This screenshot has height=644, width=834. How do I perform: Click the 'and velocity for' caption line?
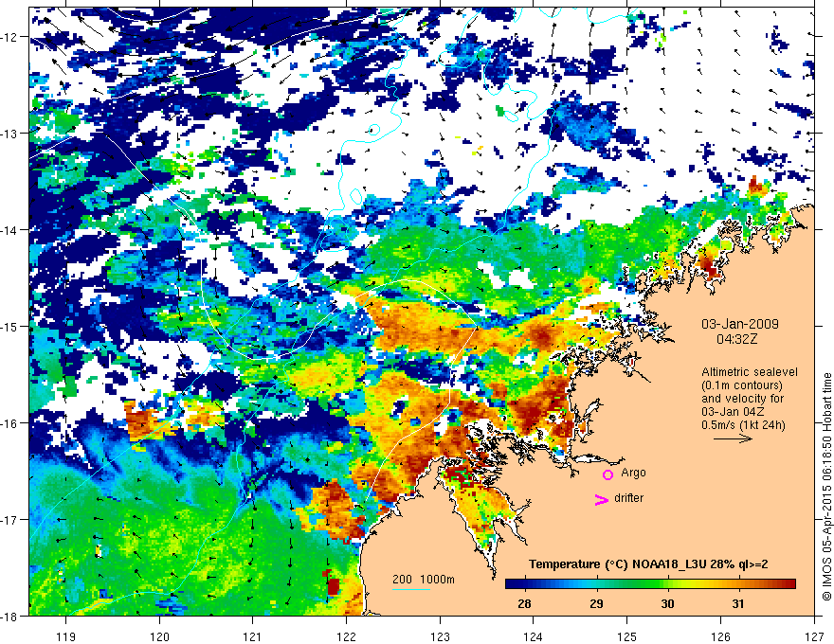coord(742,398)
